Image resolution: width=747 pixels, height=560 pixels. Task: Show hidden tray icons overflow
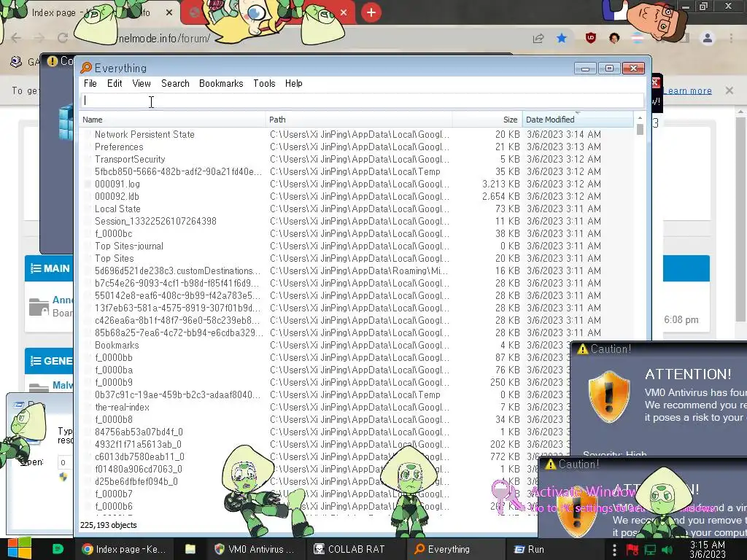pos(614,550)
